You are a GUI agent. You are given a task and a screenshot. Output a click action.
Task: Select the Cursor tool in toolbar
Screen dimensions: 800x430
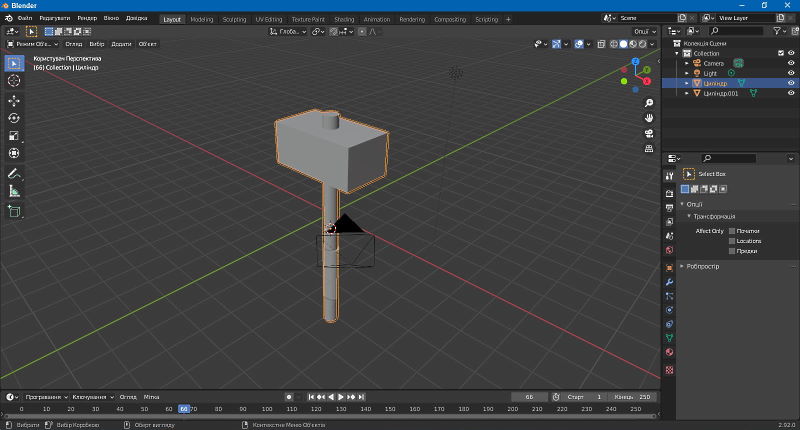pos(14,81)
